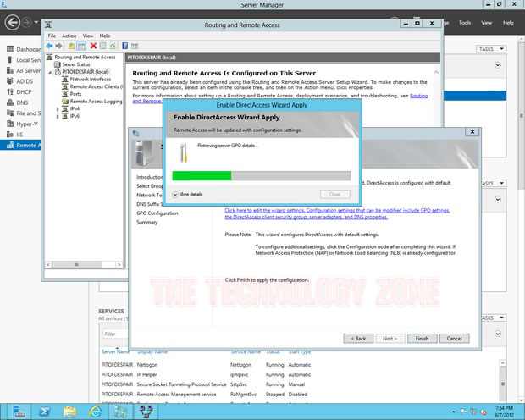The width and height of the screenshot is (525, 420).
Task: Open the Services section TASKS dropdown
Action: point(494,318)
